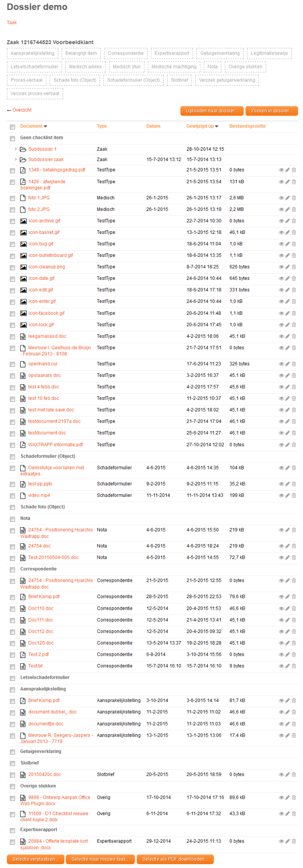
Task: View leegamakasd.doc with the eye icon
Action: coord(281,337)
